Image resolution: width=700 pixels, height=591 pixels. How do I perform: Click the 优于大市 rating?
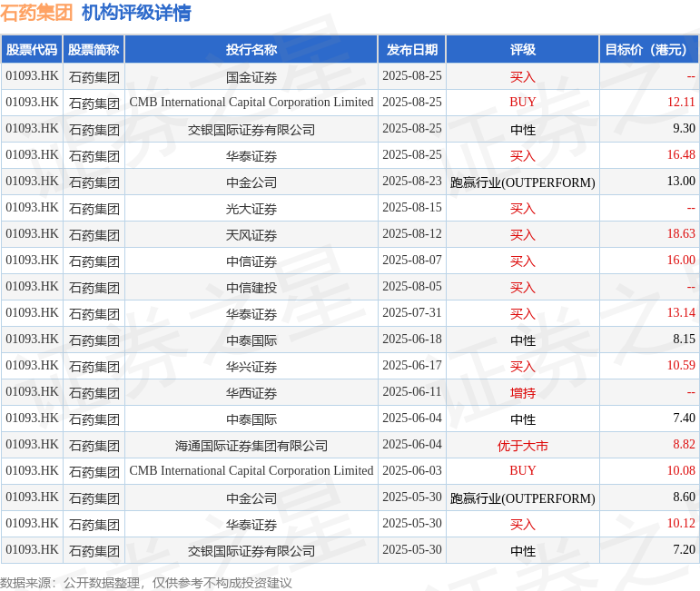523,446
